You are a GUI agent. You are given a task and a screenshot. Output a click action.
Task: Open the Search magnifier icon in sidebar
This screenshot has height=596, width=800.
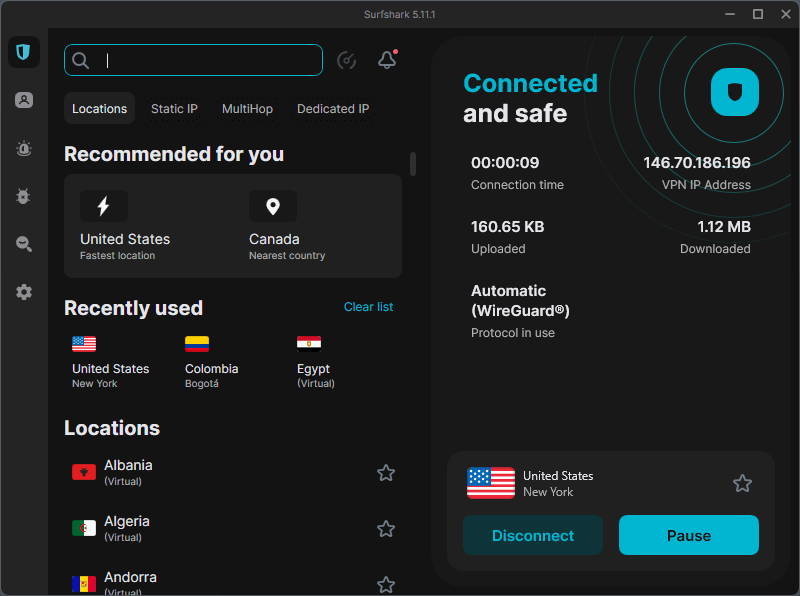(x=23, y=244)
